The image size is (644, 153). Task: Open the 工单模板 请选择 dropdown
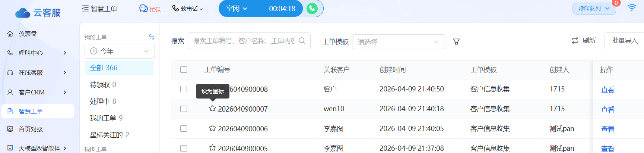tap(398, 42)
